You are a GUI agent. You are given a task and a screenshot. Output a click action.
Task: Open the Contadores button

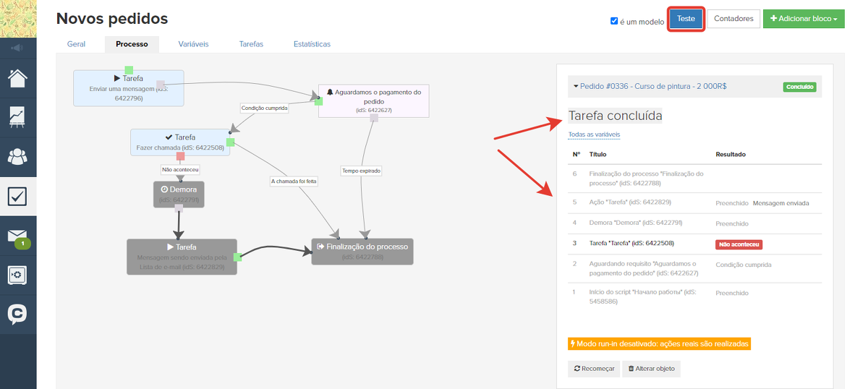pyautogui.click(x=733, y=19)
